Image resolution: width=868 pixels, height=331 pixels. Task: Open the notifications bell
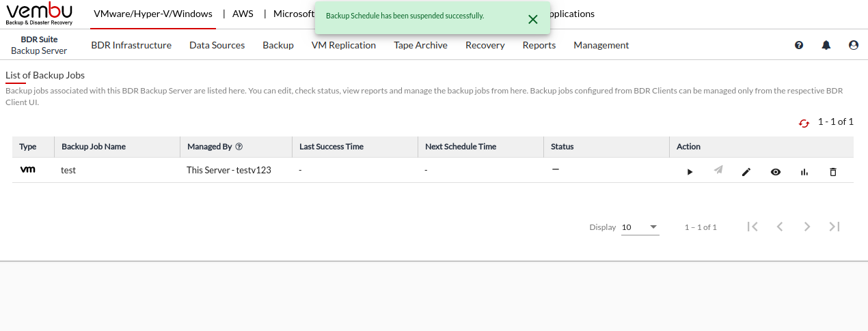tap(826, 45)
